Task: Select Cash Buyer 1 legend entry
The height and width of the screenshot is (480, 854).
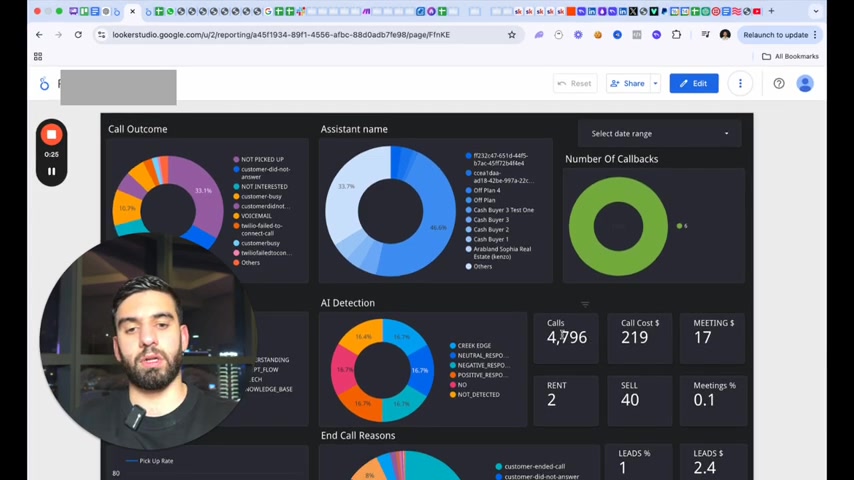Action: pos(487,239)
